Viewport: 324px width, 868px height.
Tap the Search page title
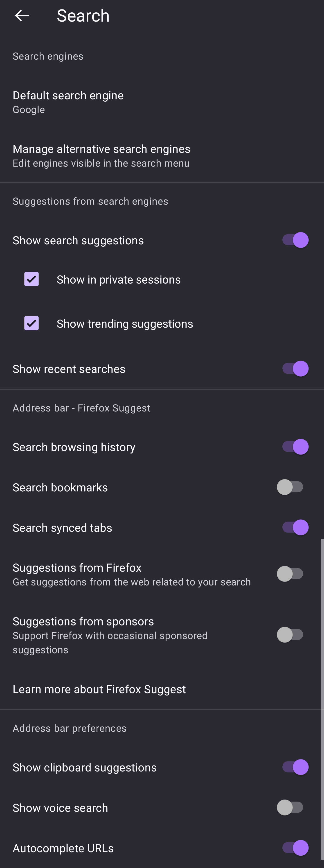click(x=83, y=16)
